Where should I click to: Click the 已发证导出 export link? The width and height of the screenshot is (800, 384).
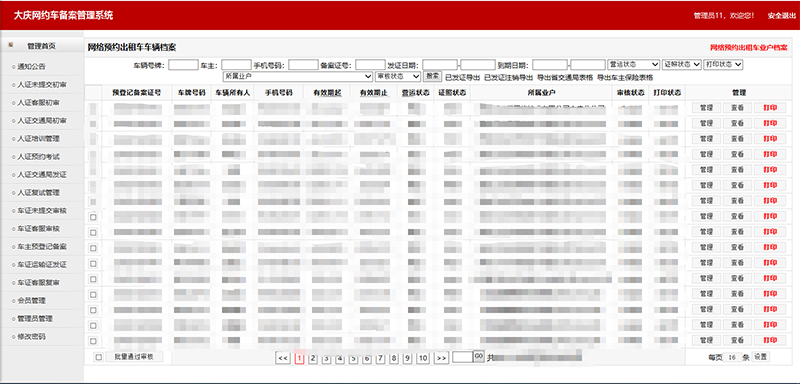tap(463, 78)
